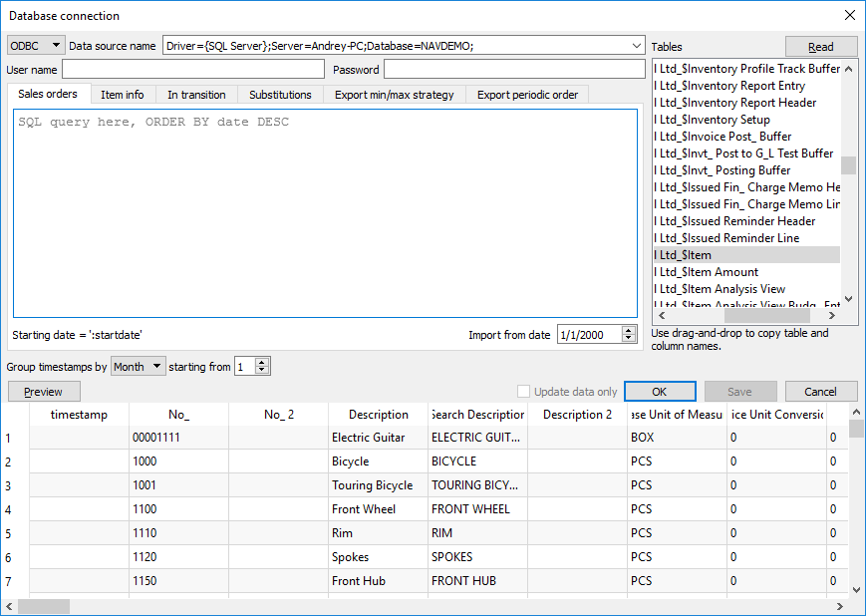Image resolution: width=866 pixels, height=616 pixels.
Task: Focus the Password input field
Action: 513,69
